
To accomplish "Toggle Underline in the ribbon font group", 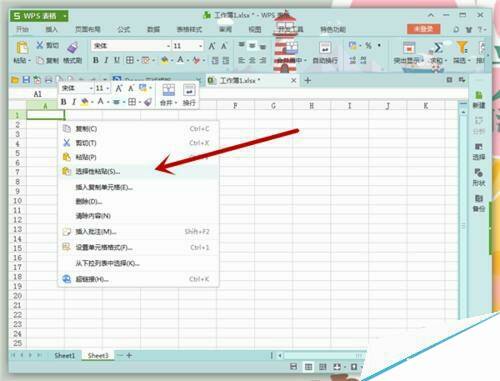I will point(117,60).
